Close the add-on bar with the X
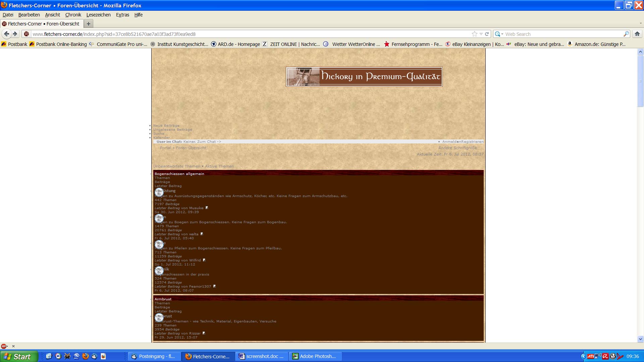Viewport: 644px width, 362px height. [x=13, y=346]
